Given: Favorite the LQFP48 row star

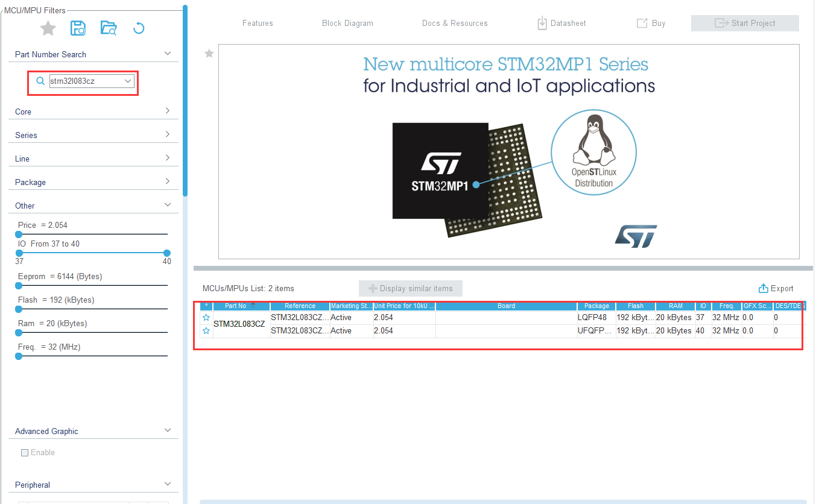Looking at the screenshot, I should coord(206,317).
